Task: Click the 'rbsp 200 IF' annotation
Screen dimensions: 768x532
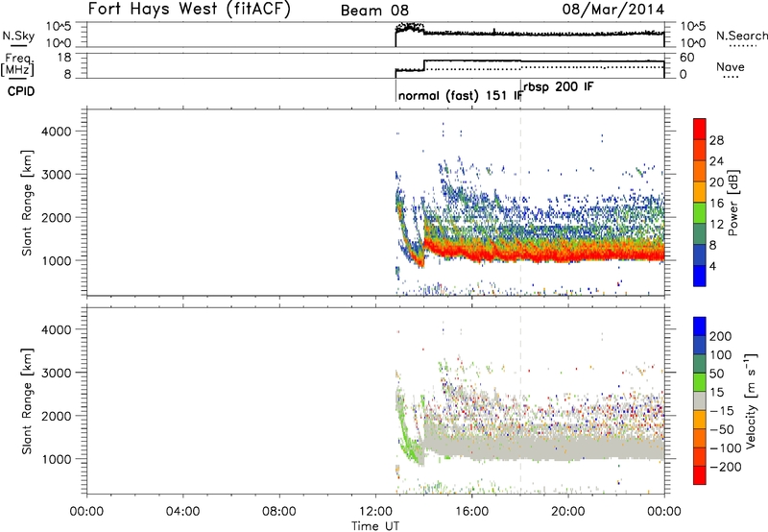Action: point(559,86)
